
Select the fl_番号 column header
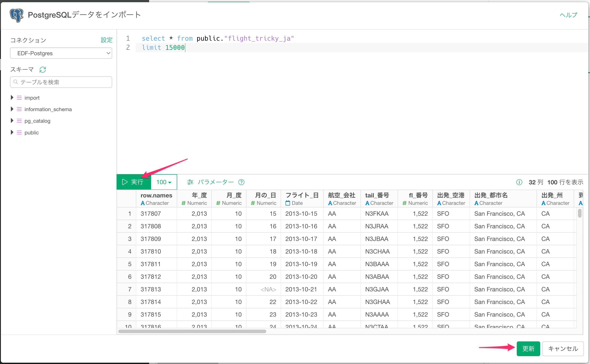pos(415,199)
